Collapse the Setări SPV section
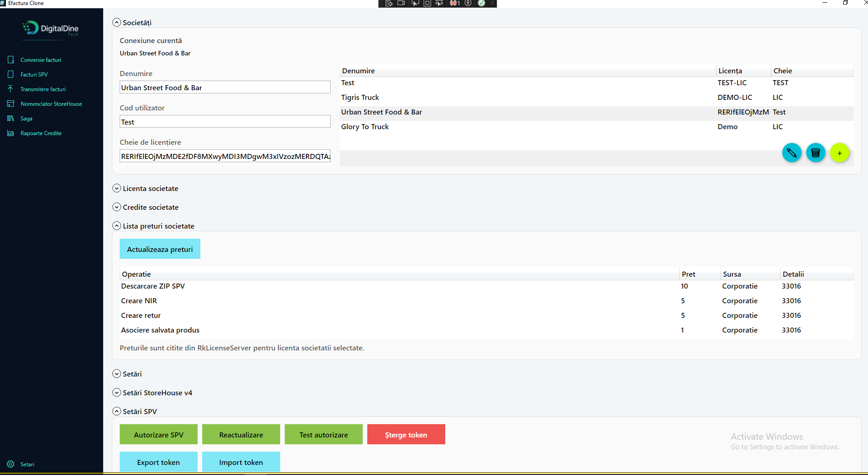 click(117, 411)
